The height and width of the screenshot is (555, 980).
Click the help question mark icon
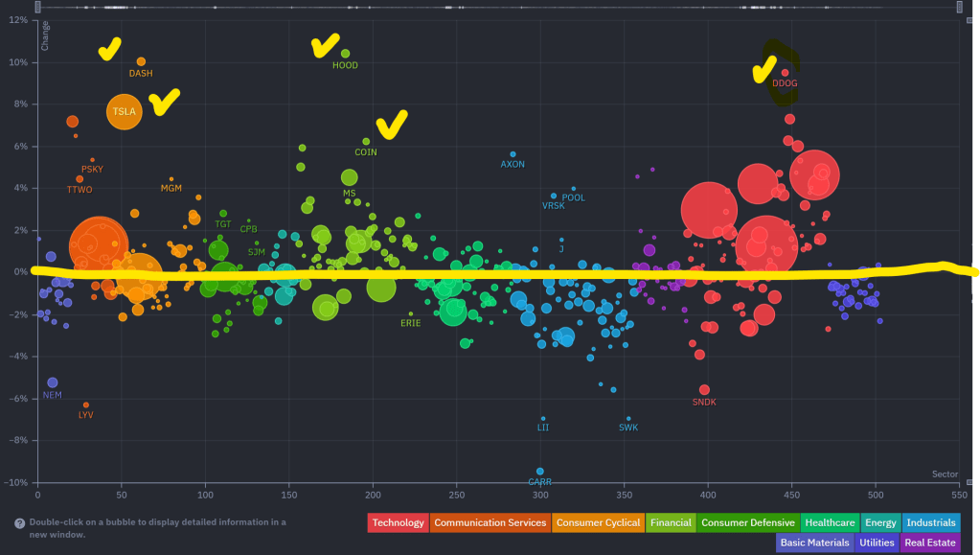(19, 523)
